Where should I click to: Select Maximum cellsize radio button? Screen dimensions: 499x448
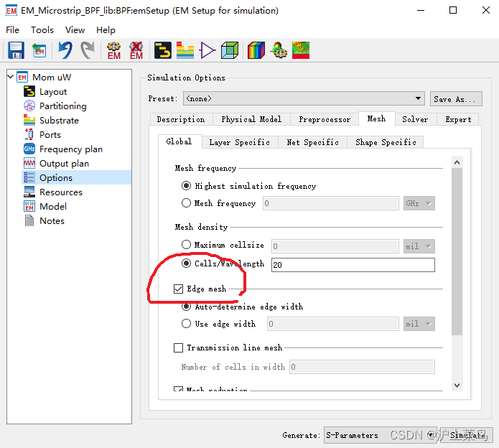tap(186, 244)
